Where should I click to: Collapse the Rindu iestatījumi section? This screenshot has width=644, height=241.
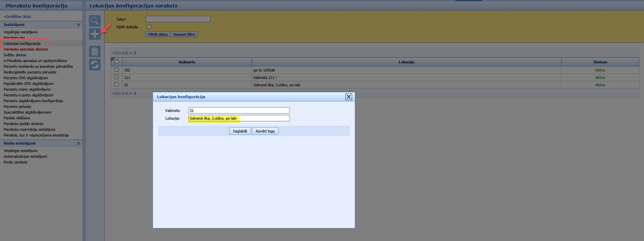pos(79,143)
